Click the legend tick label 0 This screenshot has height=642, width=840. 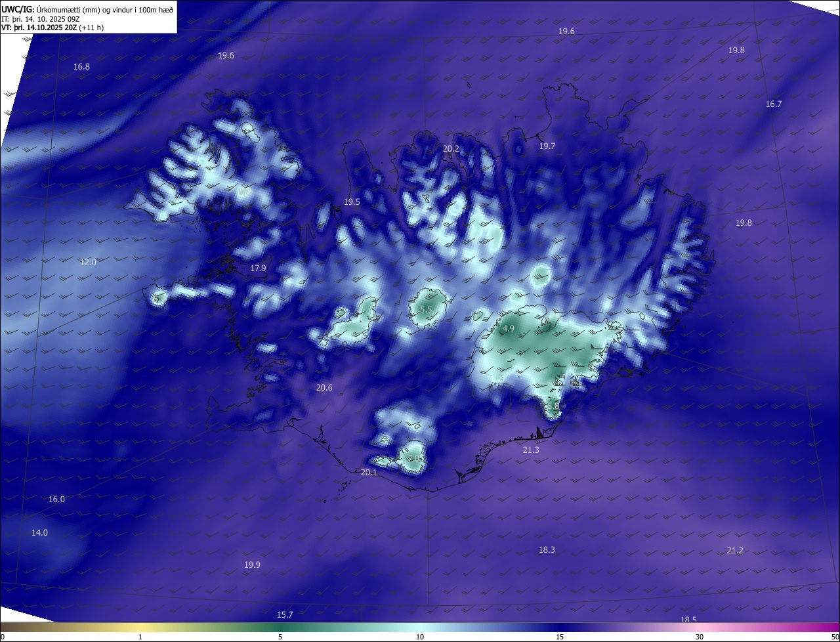pyautogui.click(x=3, y=637)
